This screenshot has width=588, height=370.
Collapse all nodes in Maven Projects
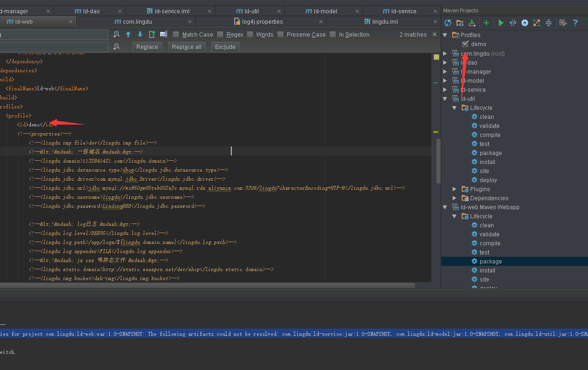[x=549, y=23]
